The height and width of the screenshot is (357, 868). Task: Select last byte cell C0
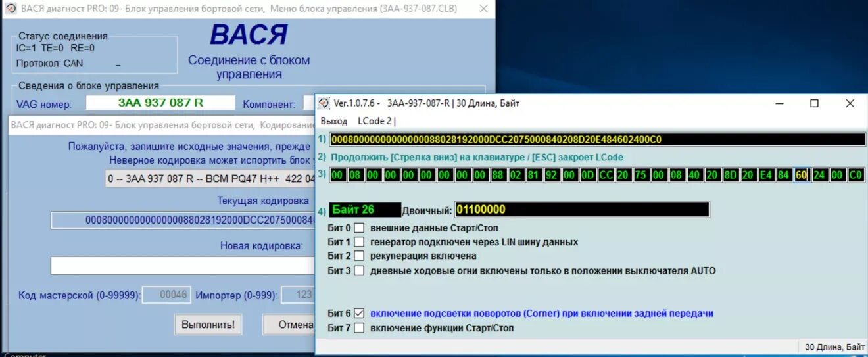855,175
